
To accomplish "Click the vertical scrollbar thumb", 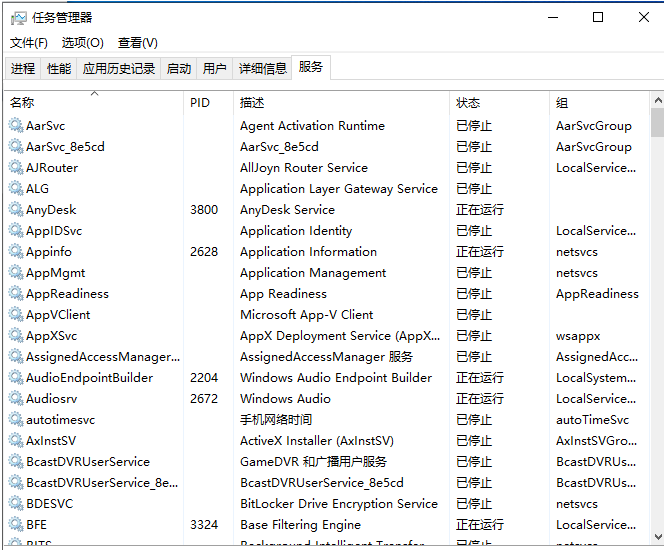I will 657,122.
